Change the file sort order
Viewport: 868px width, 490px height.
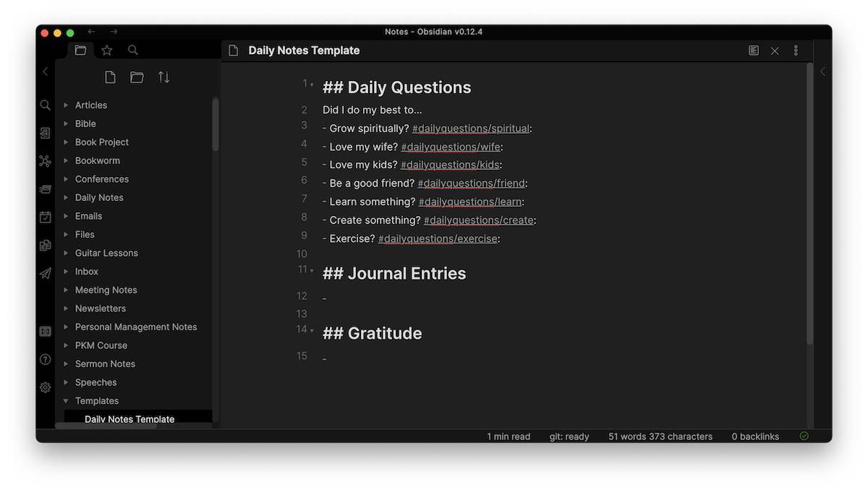pos(164,77)
